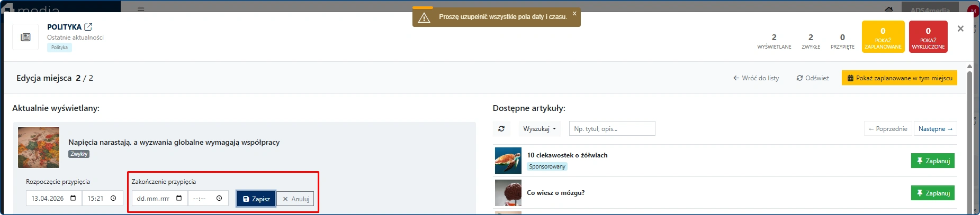
Task: Click the refresh icon in Dostępne artykuły
Action: (x=501, y=128)
